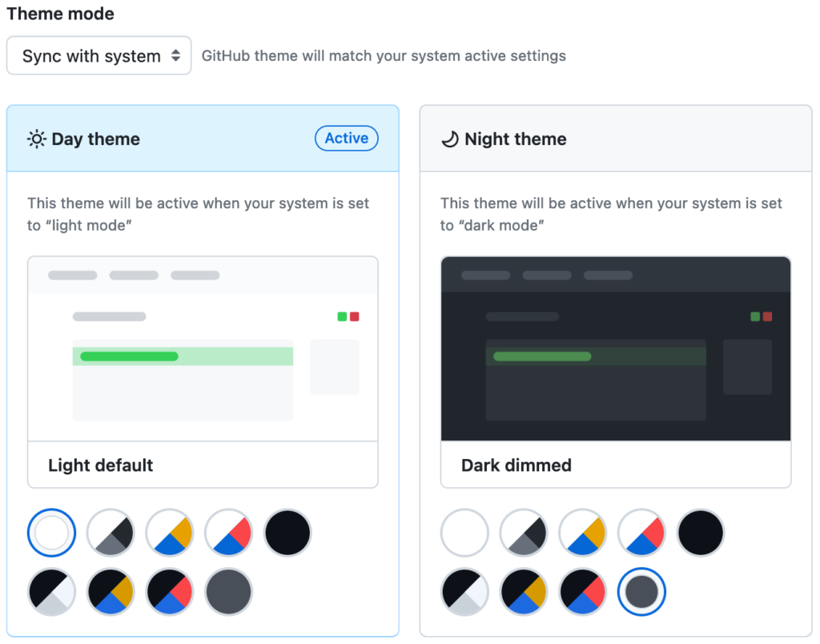Click the Light default theme preview thumbnail
This screenshot has width=820, height=644.
coord(203,348)
